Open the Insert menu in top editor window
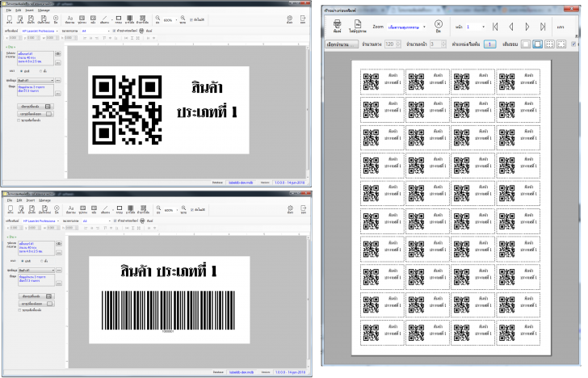Screen dimensions: 588x378 pyautogui.click(x=30, y=10)
